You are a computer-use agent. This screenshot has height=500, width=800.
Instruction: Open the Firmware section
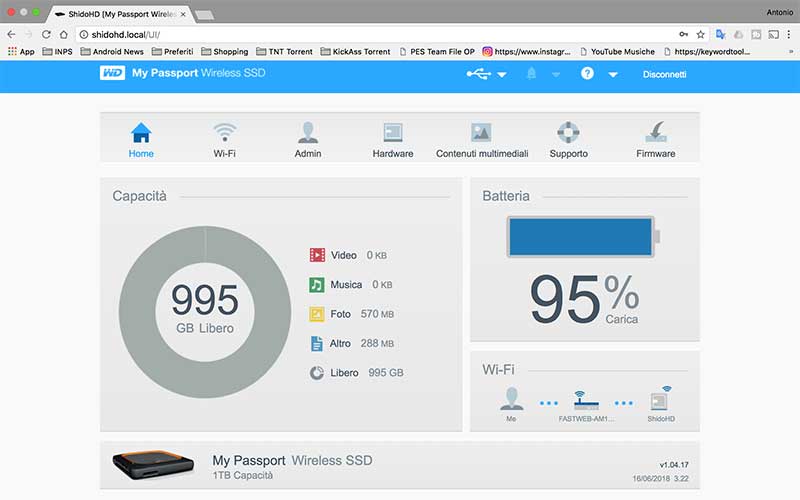(x=656, y=140)
